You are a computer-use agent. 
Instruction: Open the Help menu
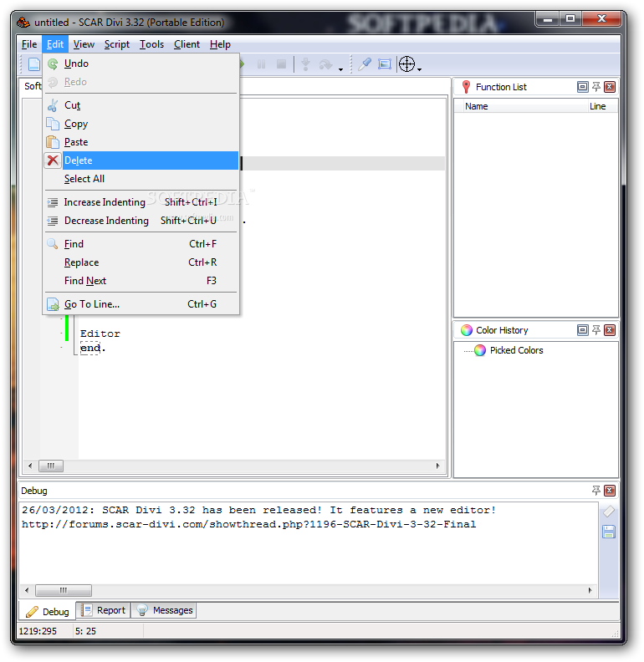pyautogui.click(x=220, y=44)
